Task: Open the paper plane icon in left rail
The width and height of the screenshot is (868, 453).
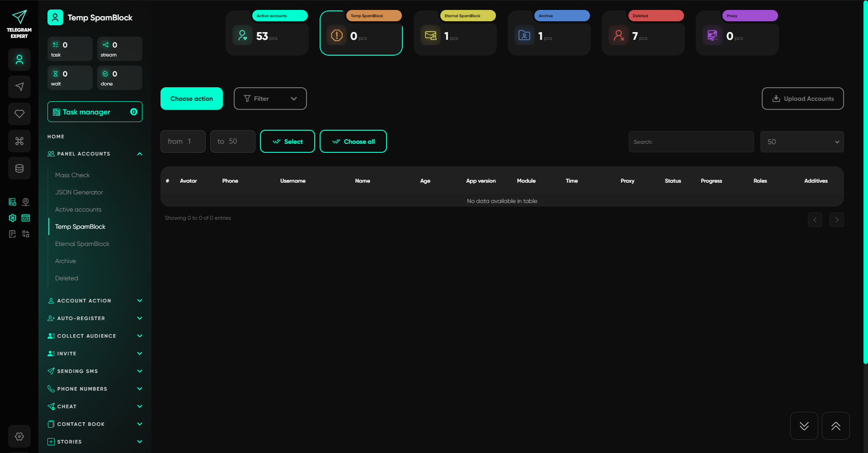Action: [19, 87]
